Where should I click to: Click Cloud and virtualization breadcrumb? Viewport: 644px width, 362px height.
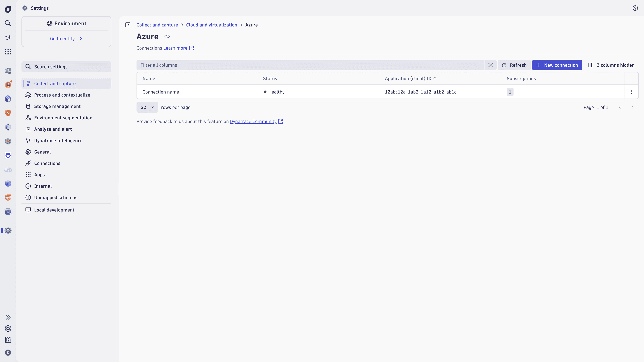pyautogui.click(x=211, y=25)
